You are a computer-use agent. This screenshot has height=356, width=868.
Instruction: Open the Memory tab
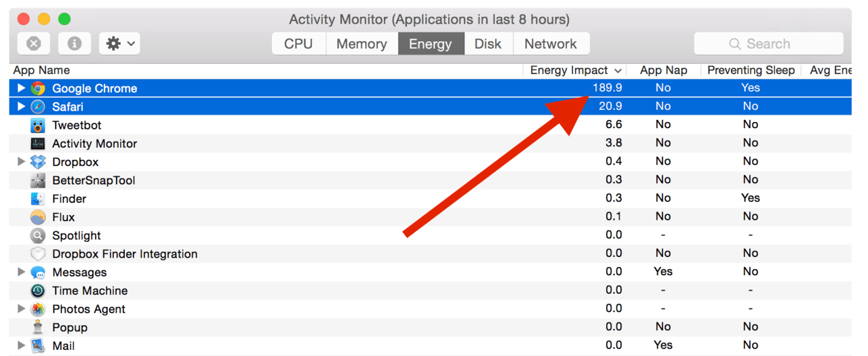click(361, 44)
